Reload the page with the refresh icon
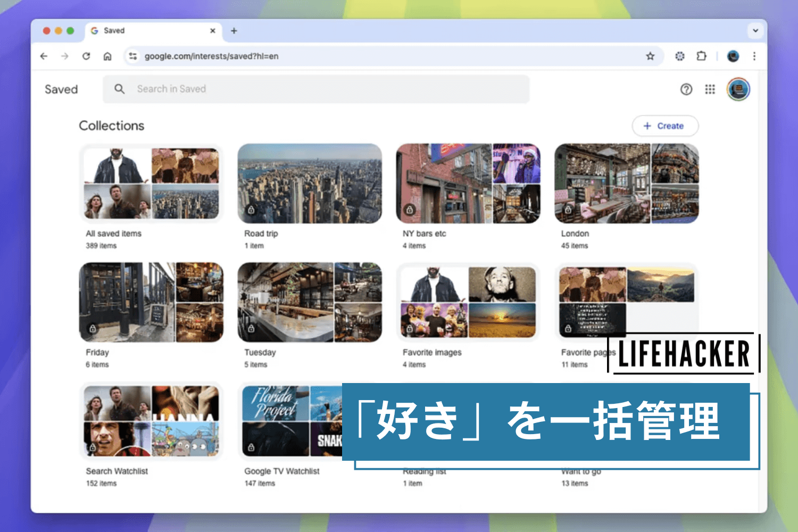This screenshot has height=532, width=798. (86, 56)
